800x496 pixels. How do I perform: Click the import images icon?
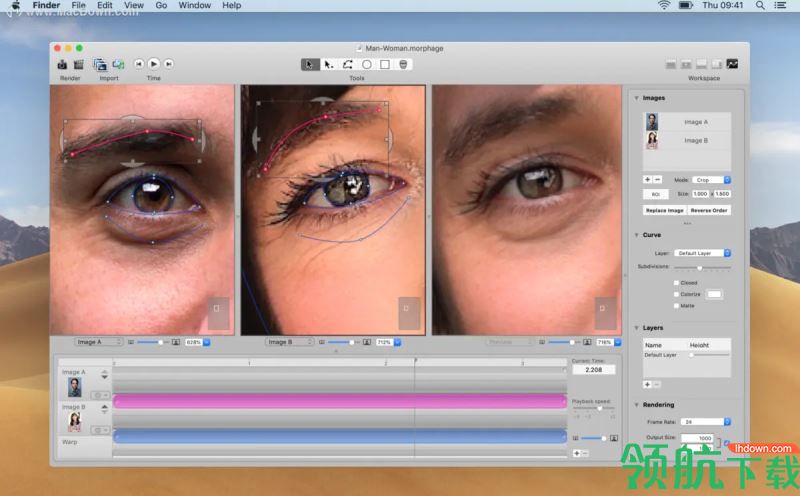pyautogui.click(x=100, y=64)
